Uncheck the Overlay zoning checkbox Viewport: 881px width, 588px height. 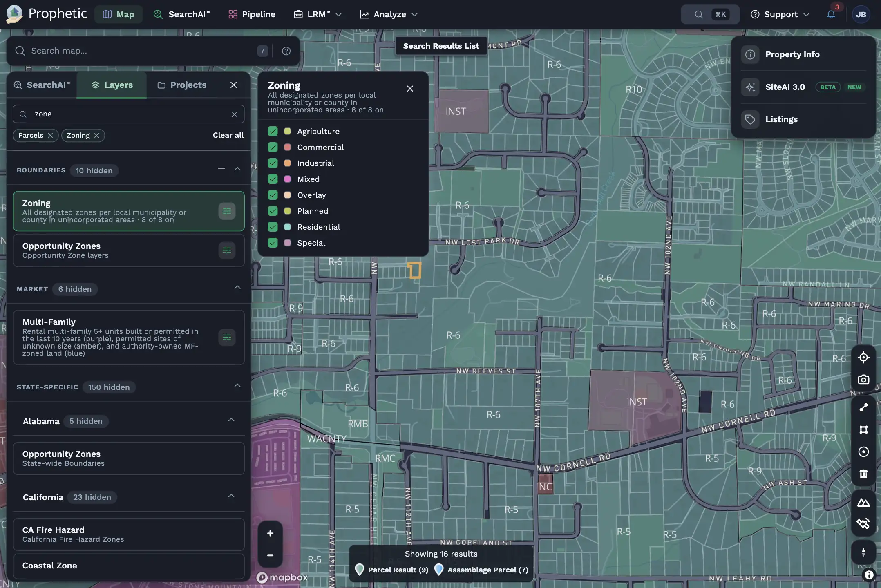click(273, 195)
